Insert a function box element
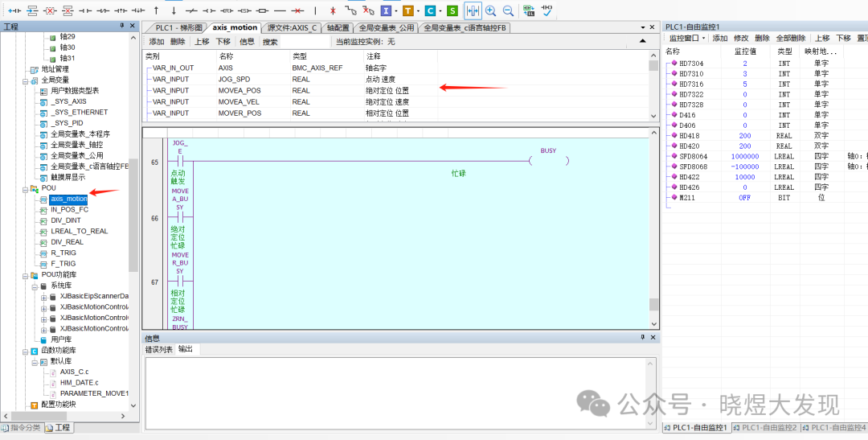Screen dimensions: 868x440 click(x=262, y=10)
